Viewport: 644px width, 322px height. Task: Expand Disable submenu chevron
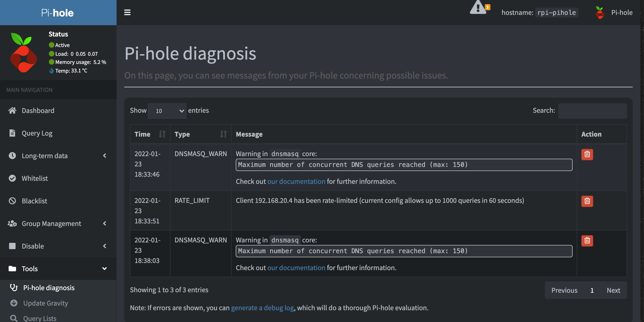105,246
